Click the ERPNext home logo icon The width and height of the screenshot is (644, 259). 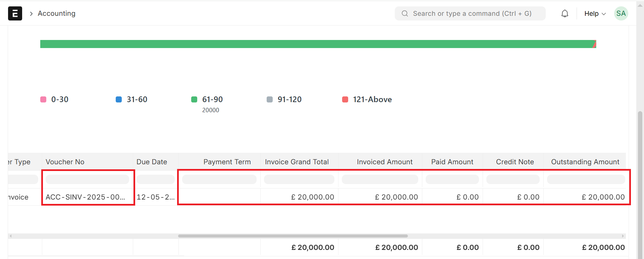15,13
